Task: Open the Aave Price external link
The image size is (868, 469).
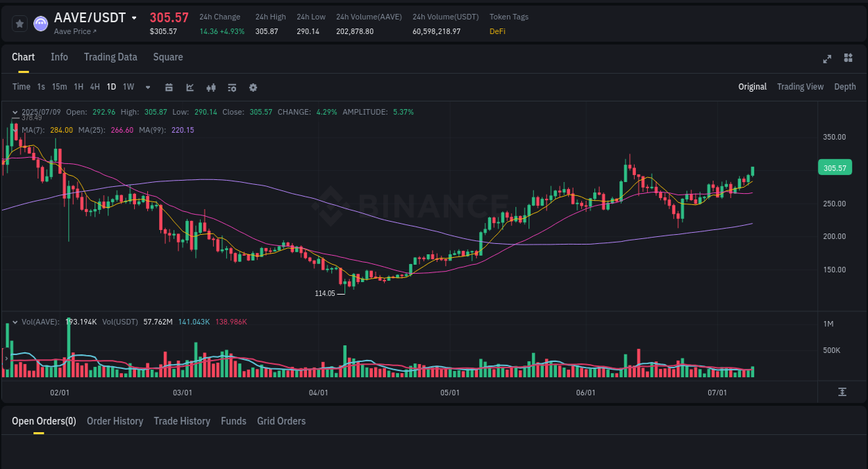Action: click(74, 31)
